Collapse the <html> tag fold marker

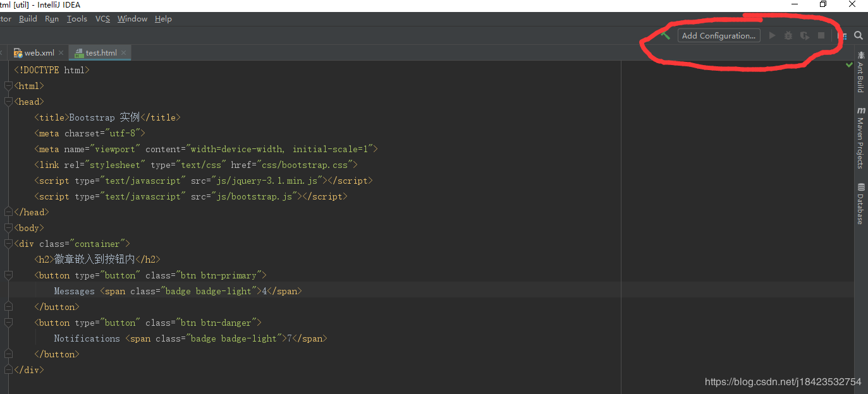(x=8, y=86)
